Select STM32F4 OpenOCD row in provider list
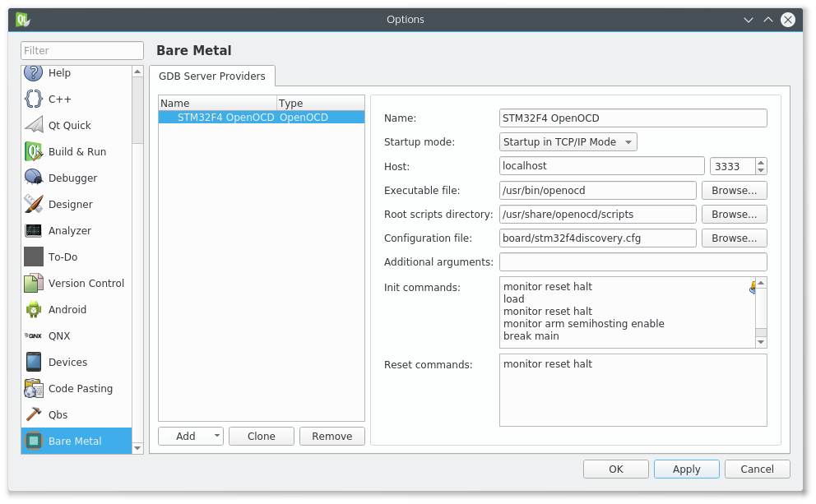 coord(262,117)
